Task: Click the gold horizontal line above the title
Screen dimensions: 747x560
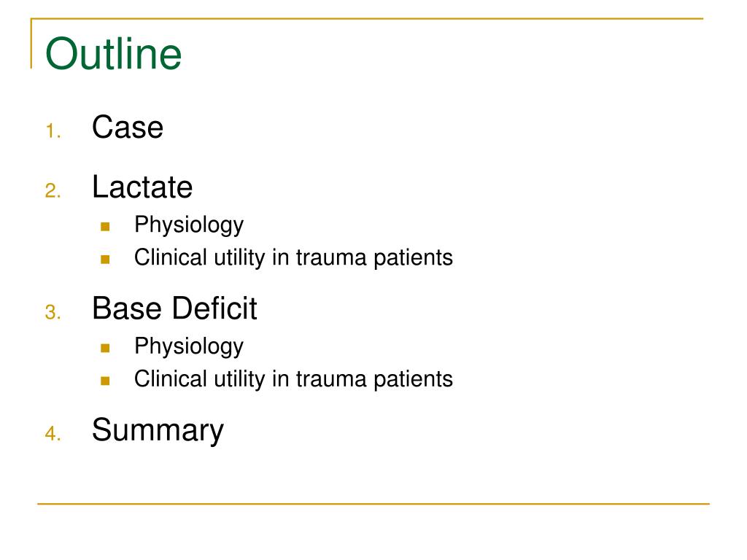Action: click(367, 18)
